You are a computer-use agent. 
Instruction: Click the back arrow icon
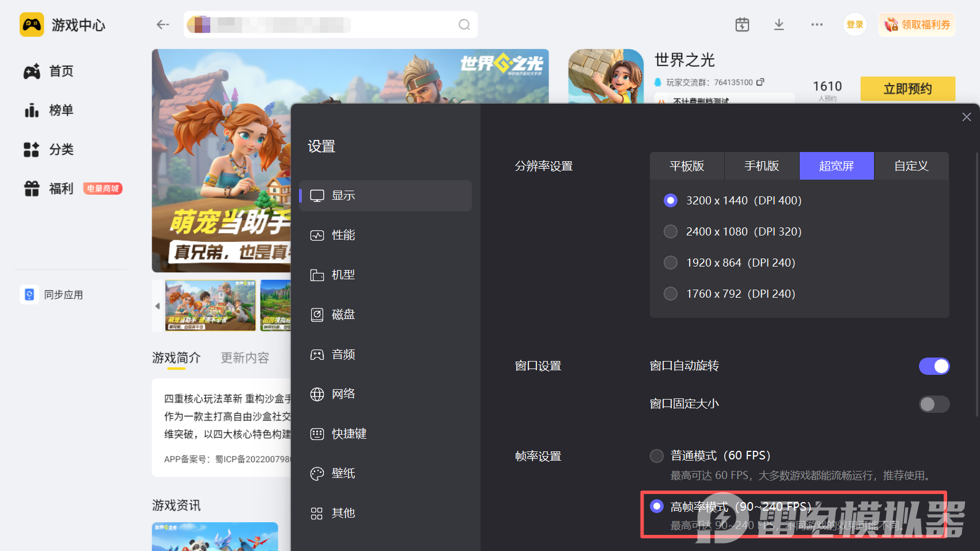coord(162,25)
